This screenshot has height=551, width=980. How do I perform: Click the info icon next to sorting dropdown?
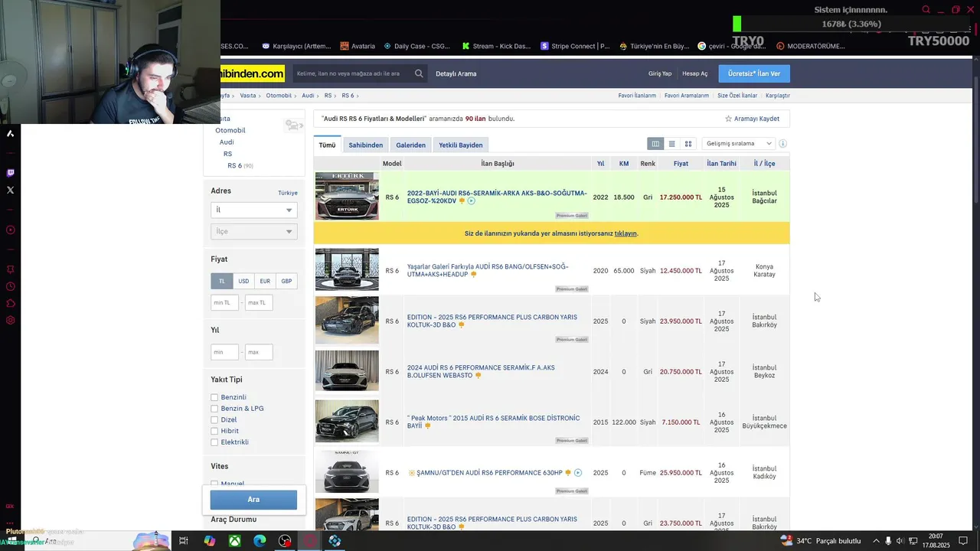(782, 144)
